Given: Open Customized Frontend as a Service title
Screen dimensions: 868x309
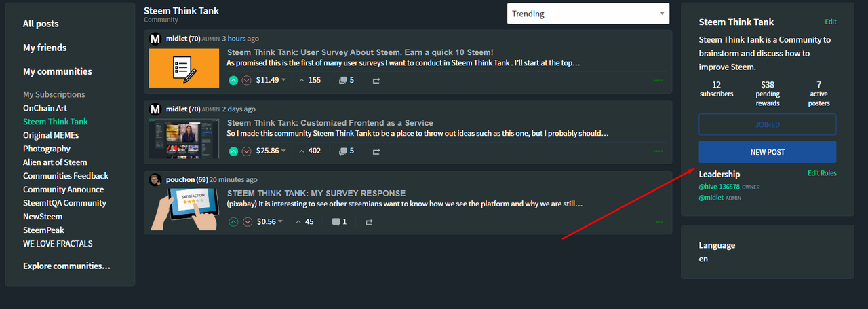Looking at the screenshot, I should click(x=330, y=123).
